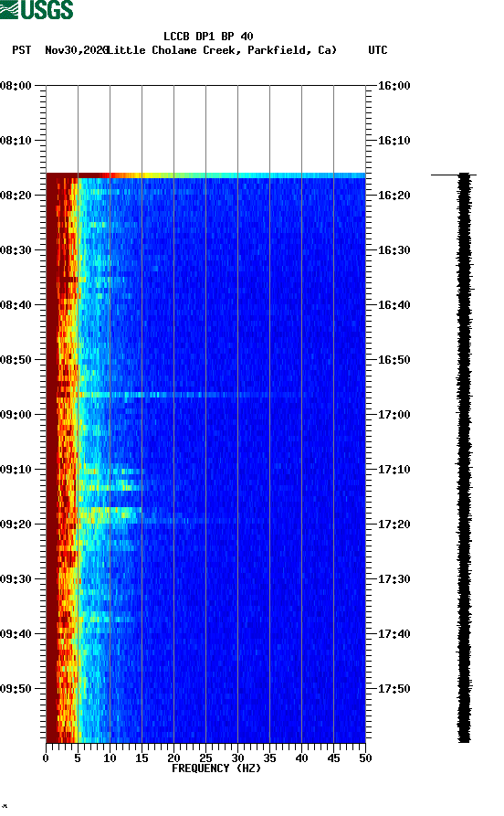Click the 08:50 PST time label
This screenshot has height=816, width=504.
click(x=16, y=360)
